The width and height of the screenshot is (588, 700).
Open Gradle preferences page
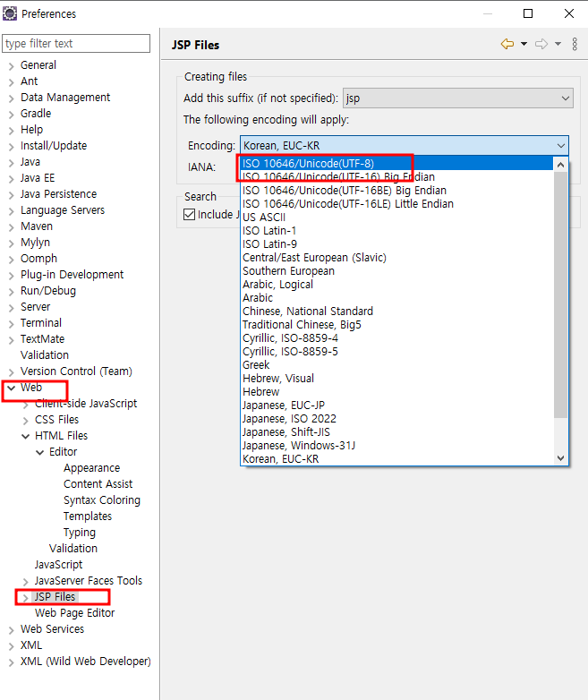(x=36, y=114)
